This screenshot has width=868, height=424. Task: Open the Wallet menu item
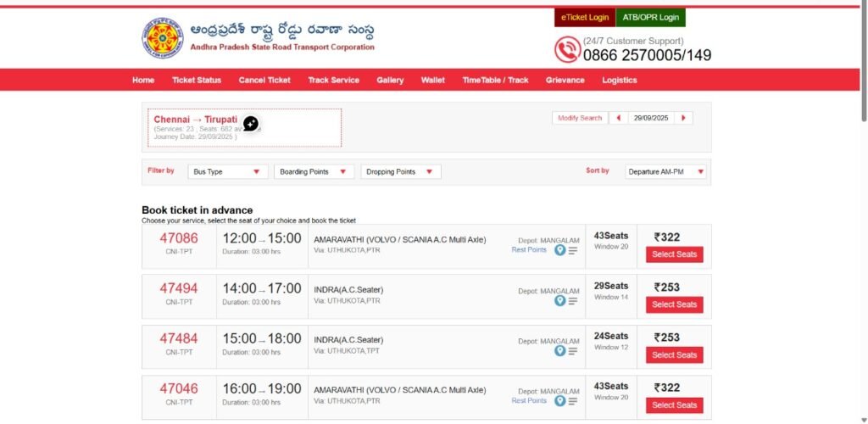(432, 80)
